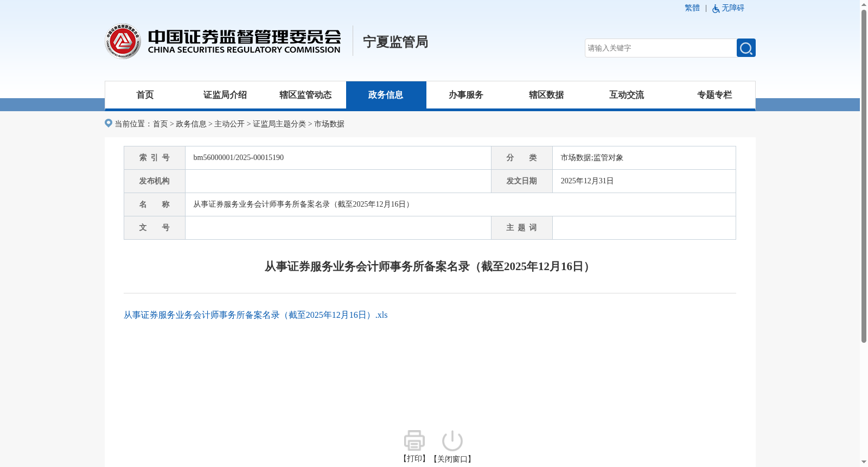The width and height of the screenshot is (868, 467).
Task: Click the 名称 row title value text
Action: click(303, 204)
